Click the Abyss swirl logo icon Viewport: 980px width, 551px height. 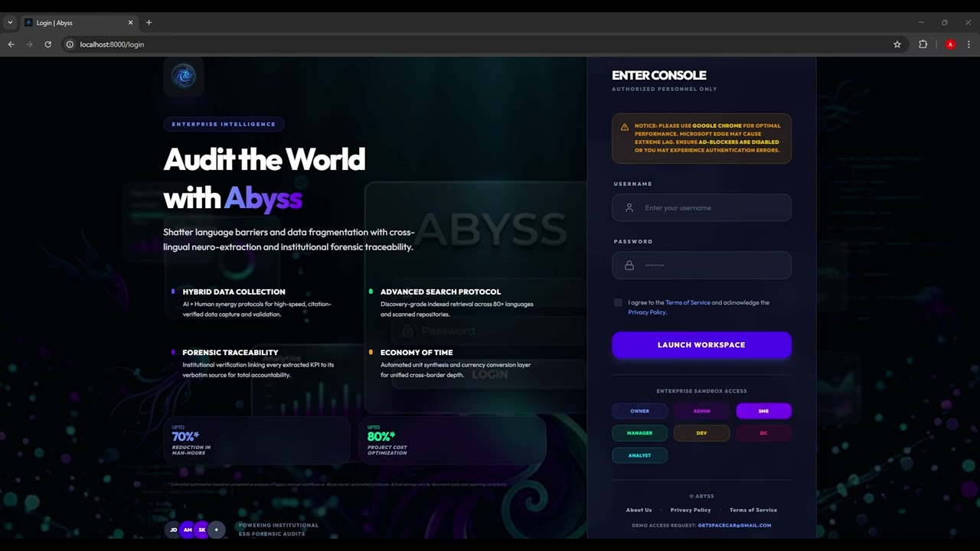coord(184,76)
